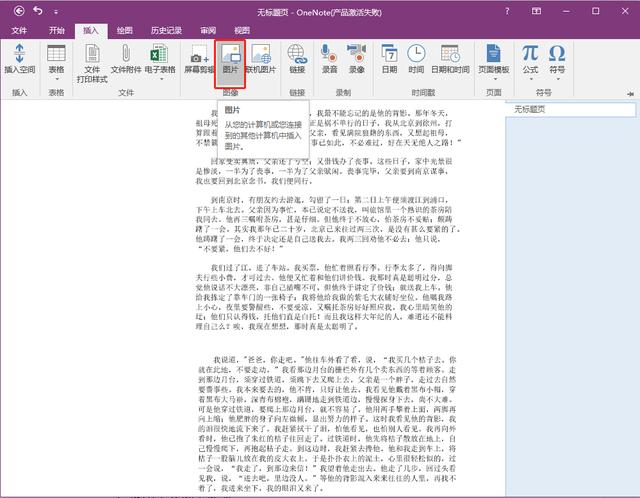Select the Untitled page (无标题页) in page list
The image size is (640, 498).
tap(571, 109)
